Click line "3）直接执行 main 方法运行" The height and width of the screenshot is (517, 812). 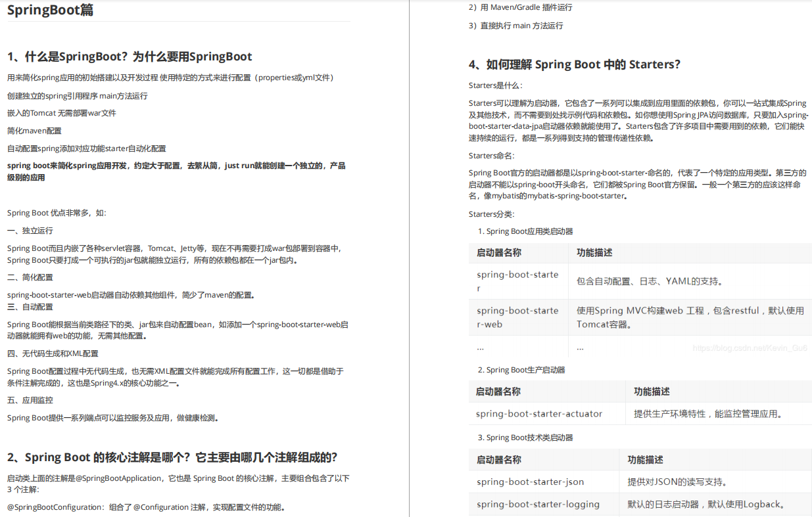tap(516, 26)
